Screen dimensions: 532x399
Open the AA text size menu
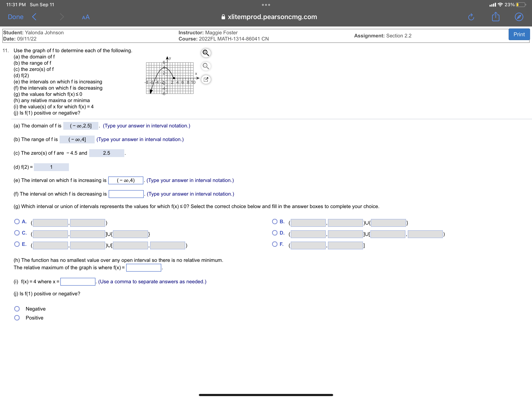(86, 17)
